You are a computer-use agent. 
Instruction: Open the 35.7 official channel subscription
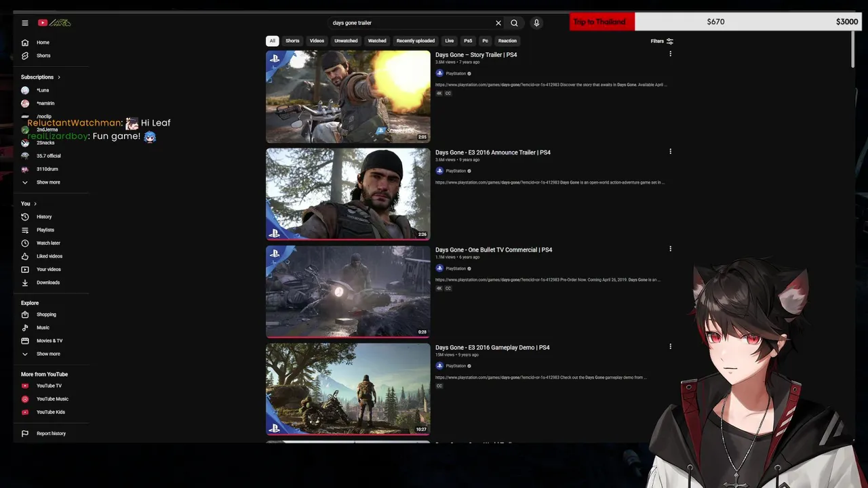pos(48,156)
